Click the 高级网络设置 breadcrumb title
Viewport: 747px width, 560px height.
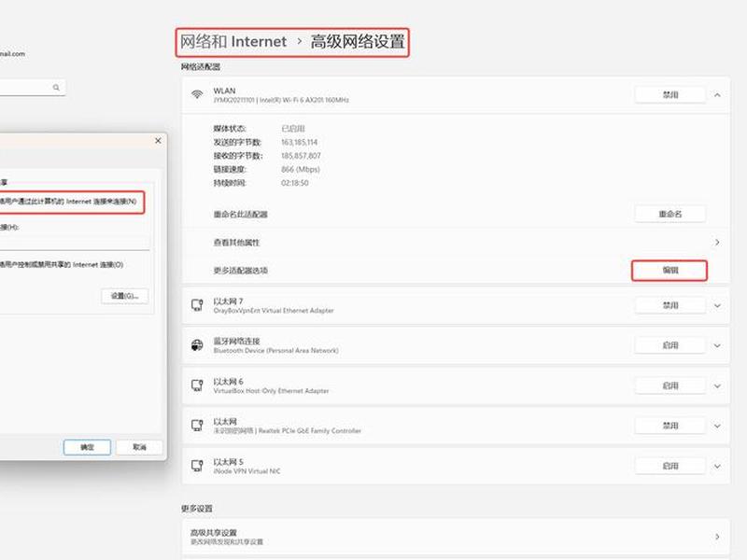(358, 42)
